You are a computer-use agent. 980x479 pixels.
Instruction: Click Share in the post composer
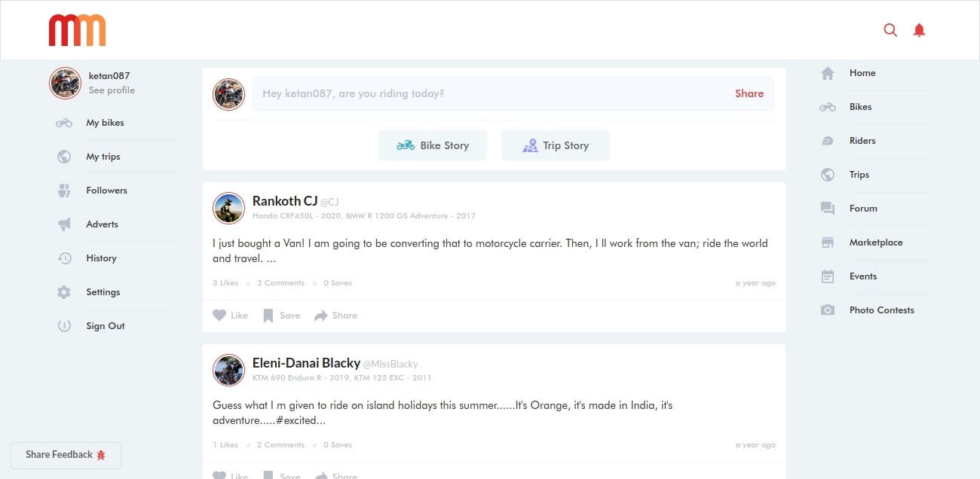click(x=749, y=93)
